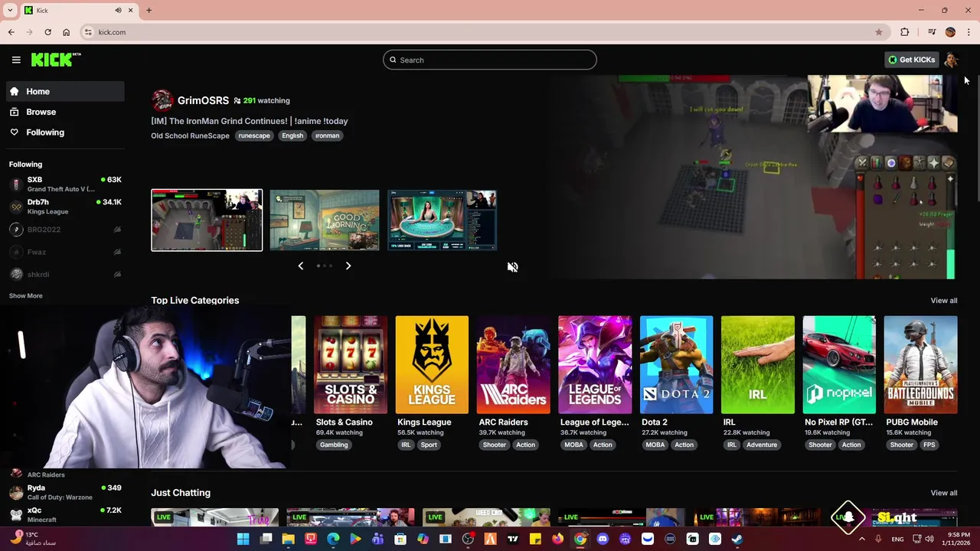Bookmark this page star icon

(878, 32)
